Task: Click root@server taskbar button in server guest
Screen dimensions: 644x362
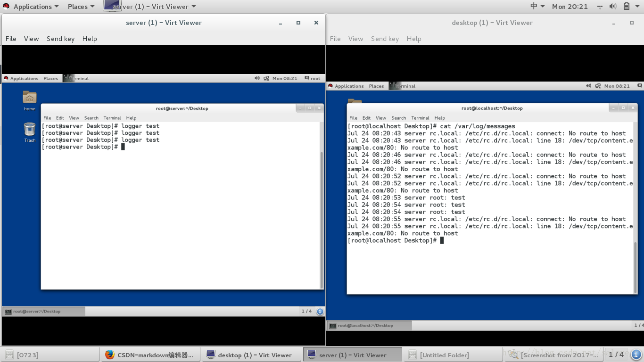Action: [44, 311]
